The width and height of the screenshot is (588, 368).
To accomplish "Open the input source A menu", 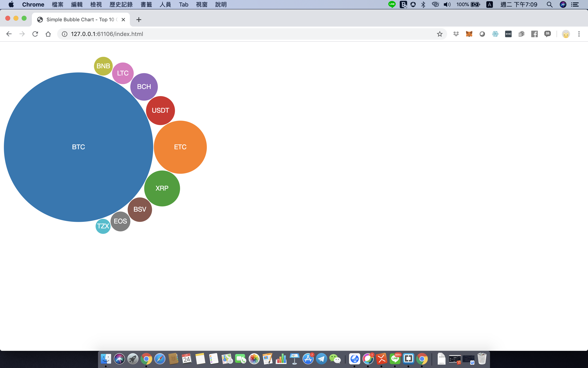I will point(489,4).
